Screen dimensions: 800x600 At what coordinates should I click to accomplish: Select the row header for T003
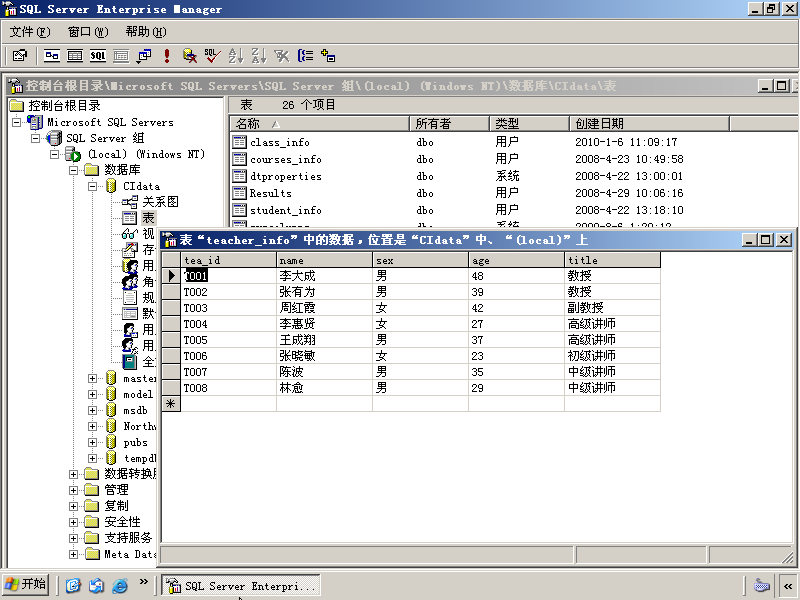click(x=171, y=308)
